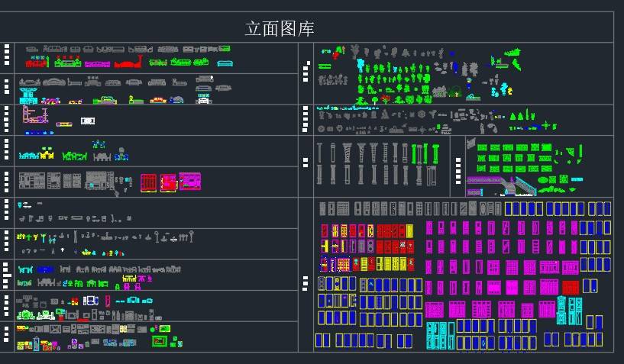Pick the green framed block atop first row
This screenshot has height=364, width=624.
click(225, 49)
